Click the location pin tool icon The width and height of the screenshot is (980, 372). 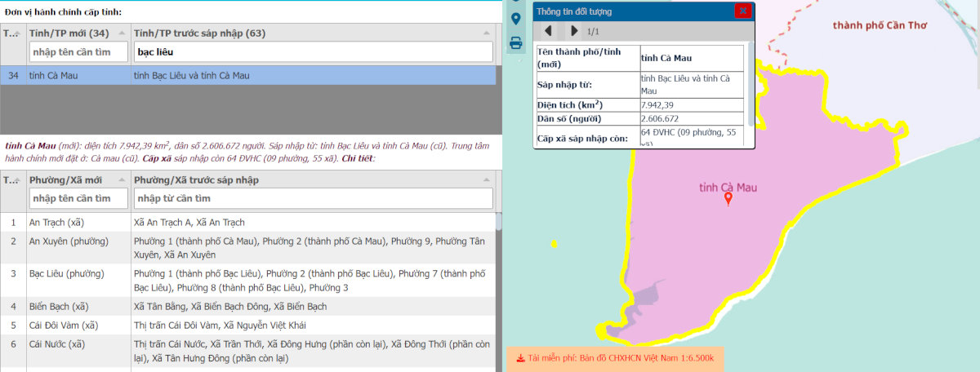pos(516,19)
